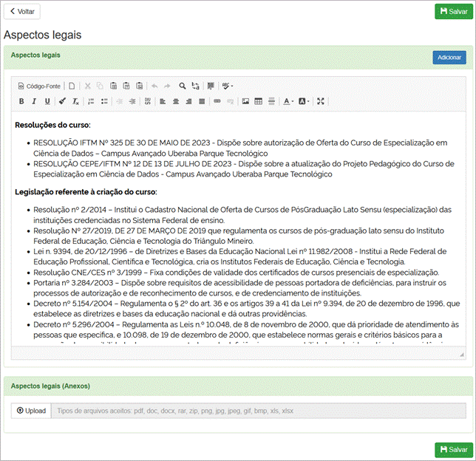
Task: Insert a table into the editor
Action: pyautogui.click(x=259, y=101)
